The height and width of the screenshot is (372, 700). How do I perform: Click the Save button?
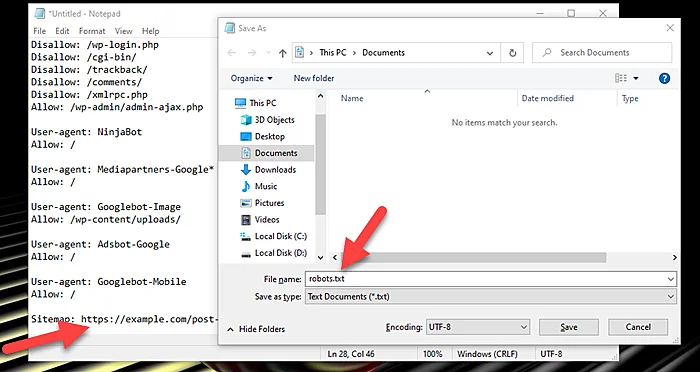[x=569, y=327]
